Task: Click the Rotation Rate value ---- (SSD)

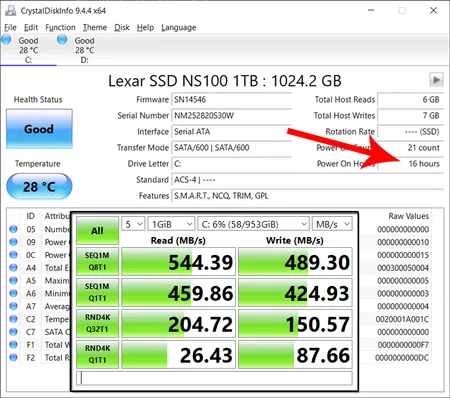Action: click(410, 131)
